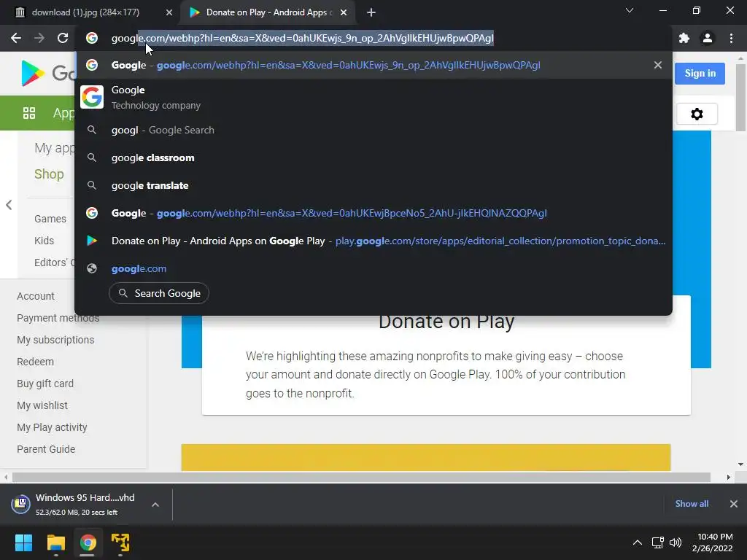This screenshot has height=560, width=747.
Task: Open the clock and date flyout
Action: [713, 542]
